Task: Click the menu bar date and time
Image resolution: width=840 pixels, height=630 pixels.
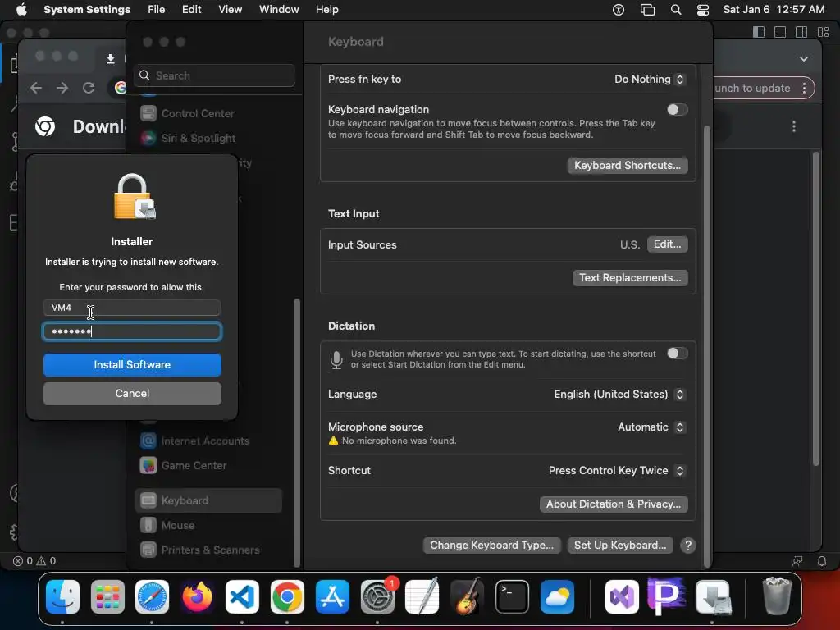Action: [x=774, y=10]
